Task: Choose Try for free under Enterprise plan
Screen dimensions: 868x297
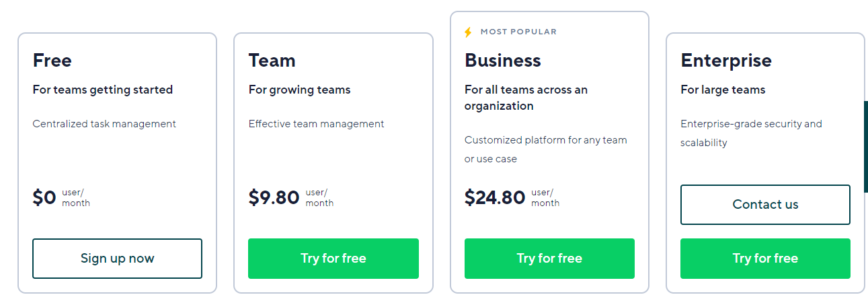Action: pos(765,259)
